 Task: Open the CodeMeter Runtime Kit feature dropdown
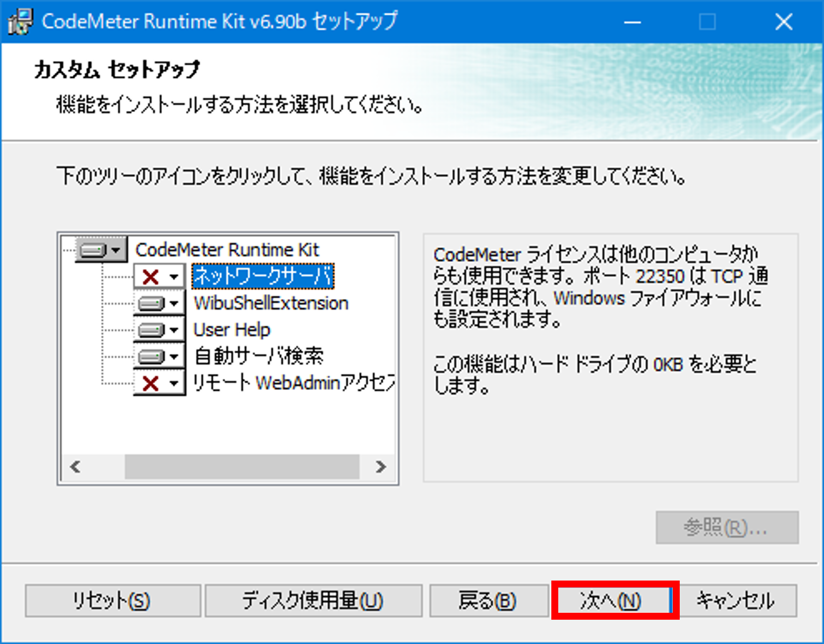click(116, 250)
